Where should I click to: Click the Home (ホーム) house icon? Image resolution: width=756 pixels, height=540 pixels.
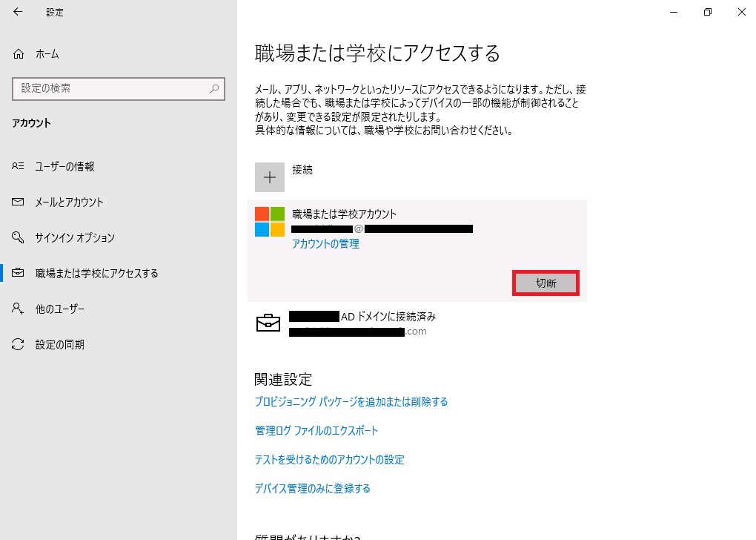coord(19,54)
